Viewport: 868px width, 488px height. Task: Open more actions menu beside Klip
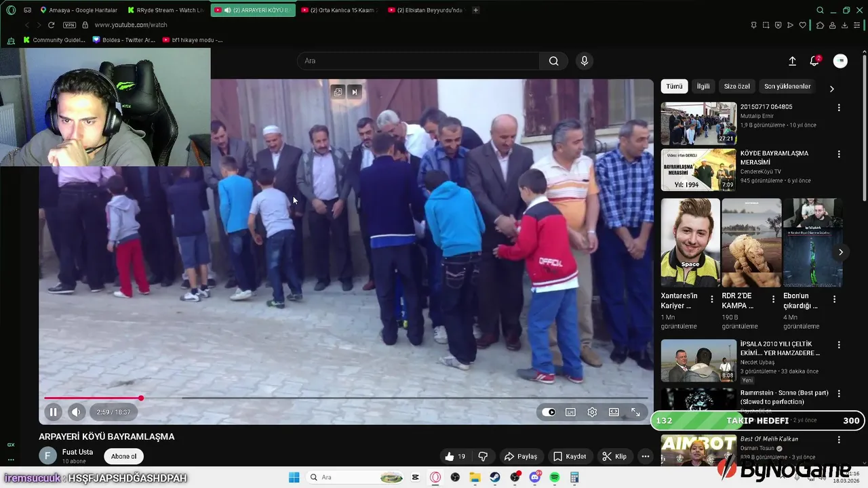[645, 456]
